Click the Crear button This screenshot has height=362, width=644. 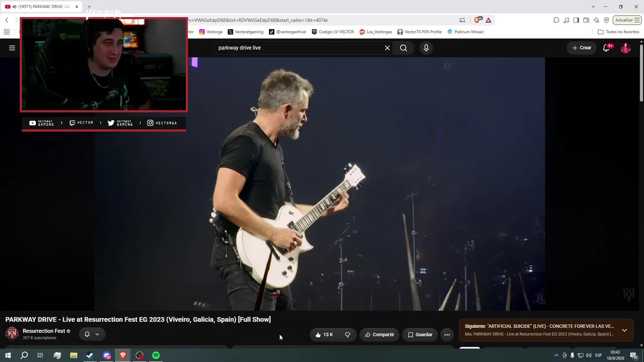click(582, 48)
